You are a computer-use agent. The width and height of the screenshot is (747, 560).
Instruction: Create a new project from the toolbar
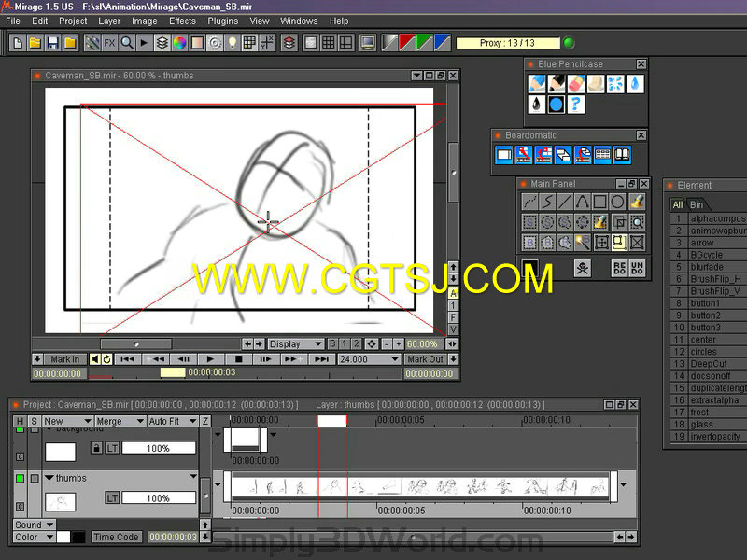18,43
